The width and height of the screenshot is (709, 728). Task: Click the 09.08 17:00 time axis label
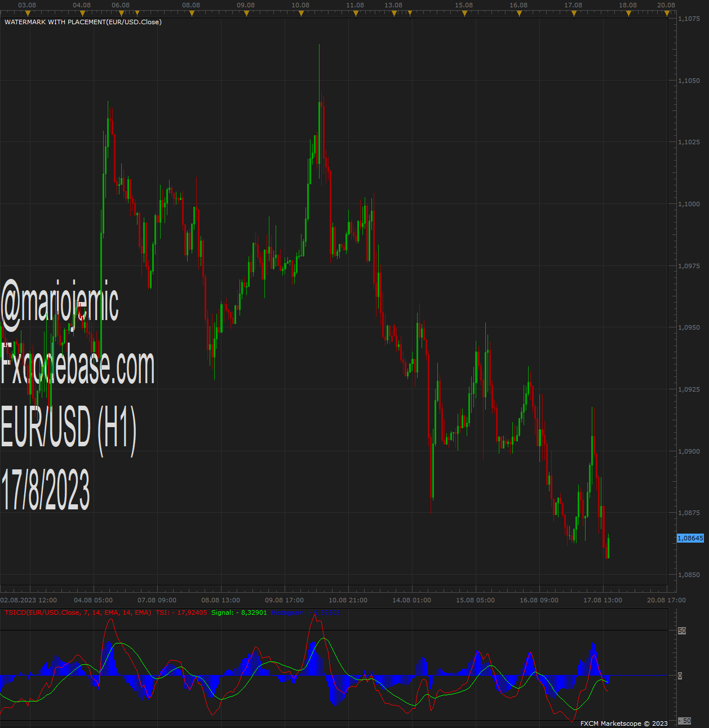[285, 600]
